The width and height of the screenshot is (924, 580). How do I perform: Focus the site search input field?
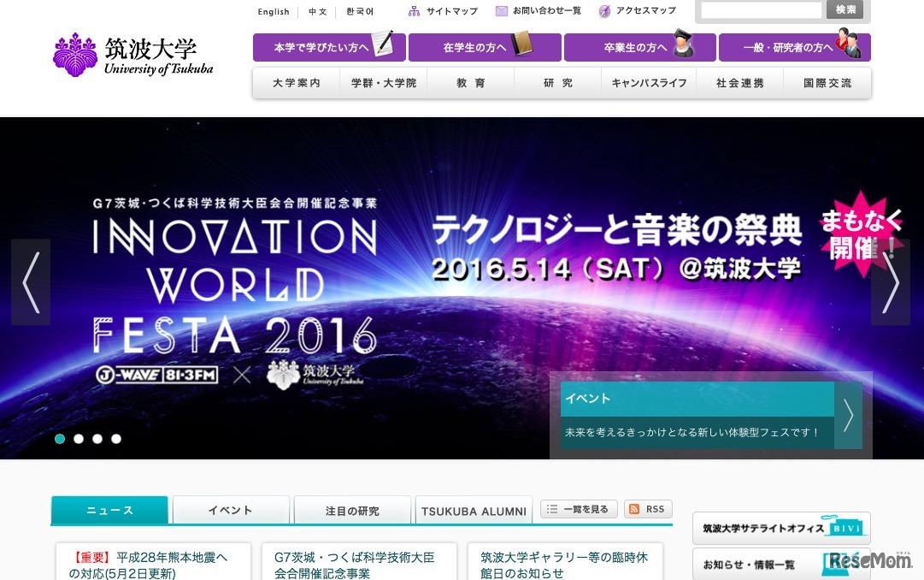pos(761,10)
